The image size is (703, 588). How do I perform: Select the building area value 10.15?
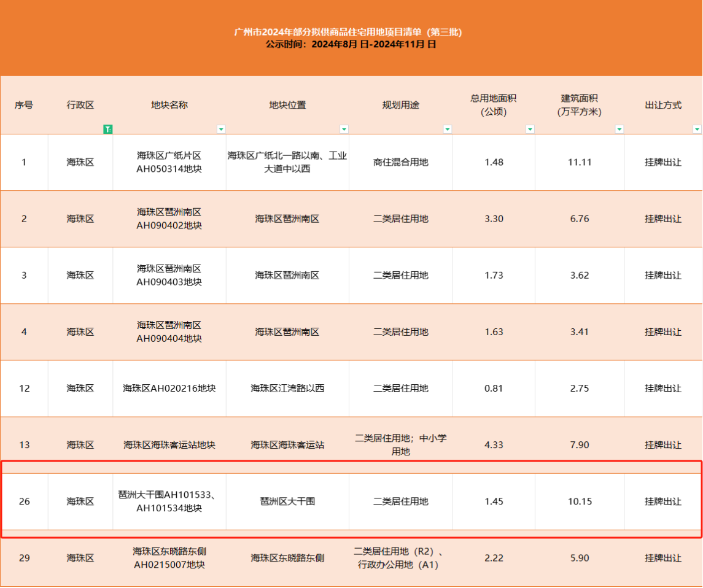coord(580,501)
